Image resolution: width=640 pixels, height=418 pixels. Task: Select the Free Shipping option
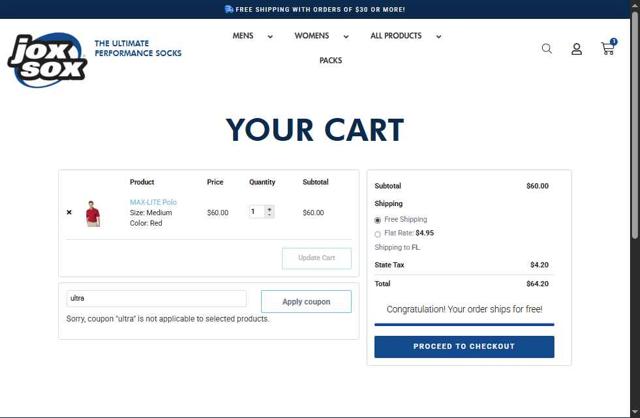point(378,220)
